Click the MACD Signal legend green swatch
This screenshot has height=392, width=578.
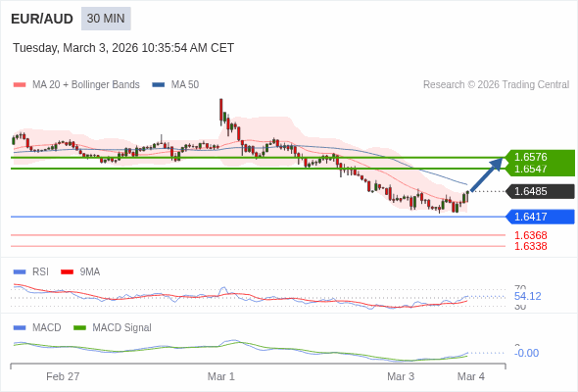(x=79, y=327)
